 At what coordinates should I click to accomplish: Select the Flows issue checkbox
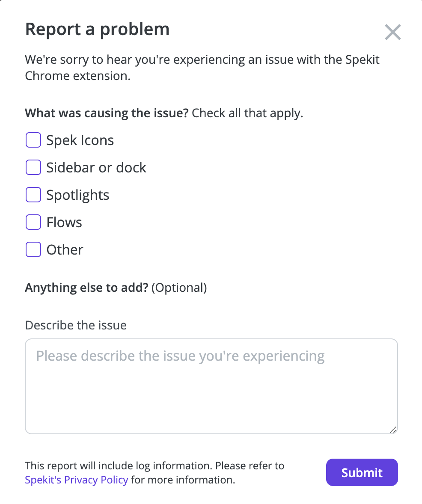(x=33, y=222)
